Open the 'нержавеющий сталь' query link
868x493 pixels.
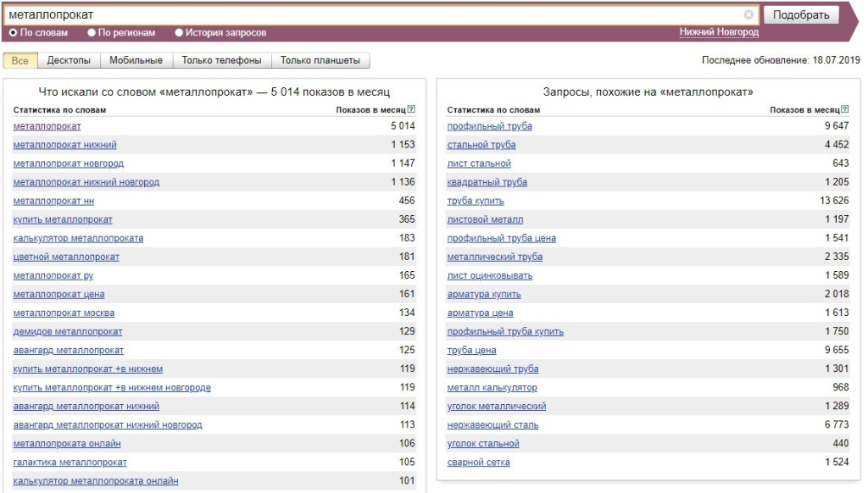[492, 425]
